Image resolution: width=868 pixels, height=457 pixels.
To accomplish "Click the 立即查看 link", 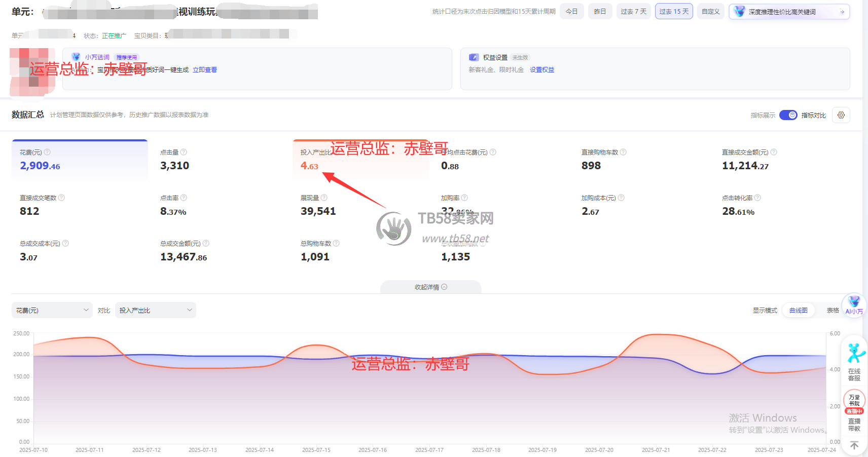I will 205,70.
